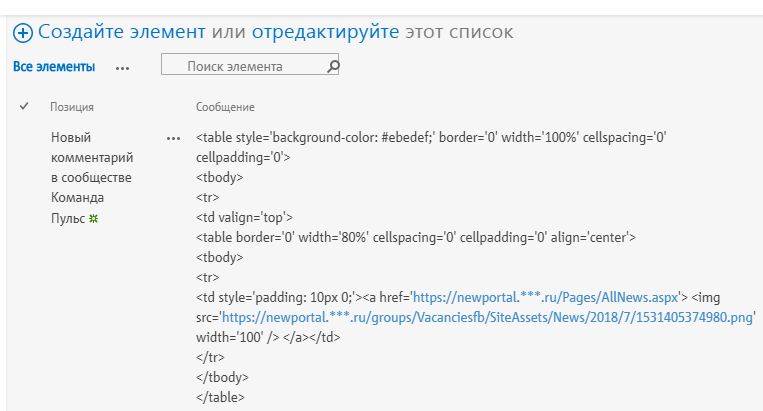
Task: Click the 'этот список' heading text
Action: [459, 33]
